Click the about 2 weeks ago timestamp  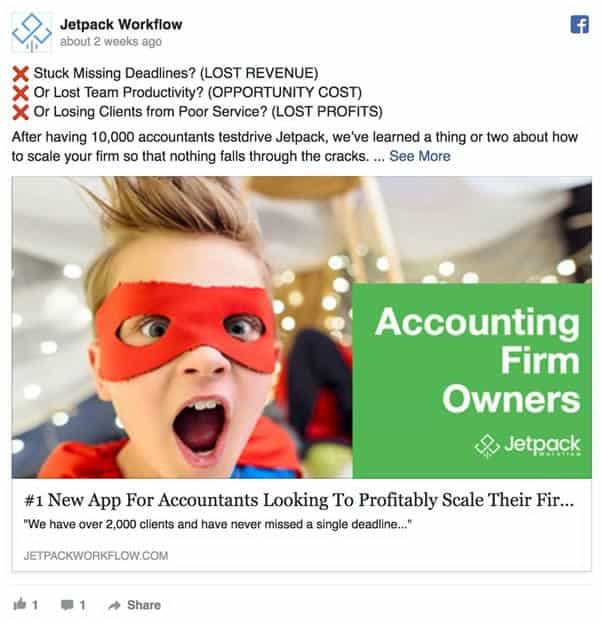point(111,41)
